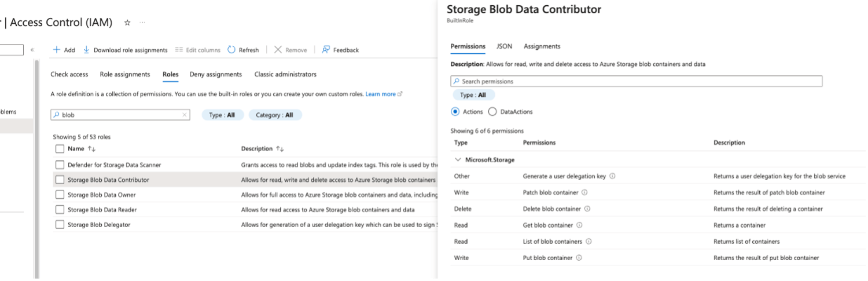Screen dimensions: 868x281
Task: Follow the Learn more link
Action: [381, 94]
